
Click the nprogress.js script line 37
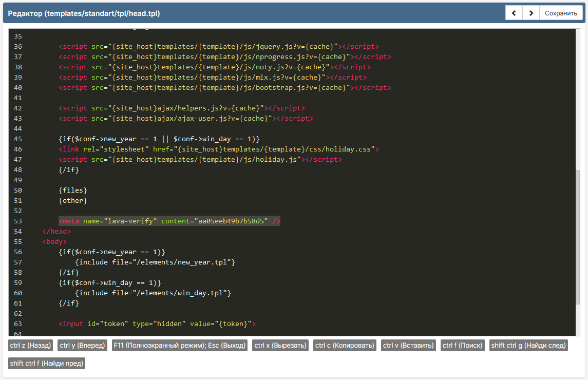pyautogui.click(x=225, y=56)
